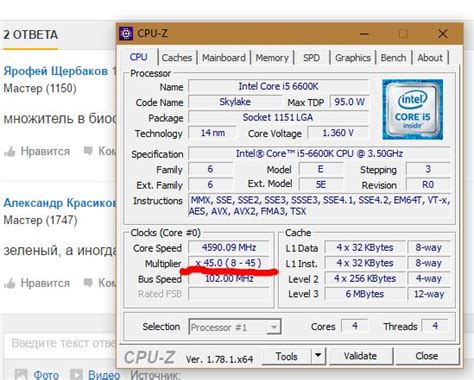Click the Cores count field
The width and height of the screenshot is (474, 380).
click(355, 326)
